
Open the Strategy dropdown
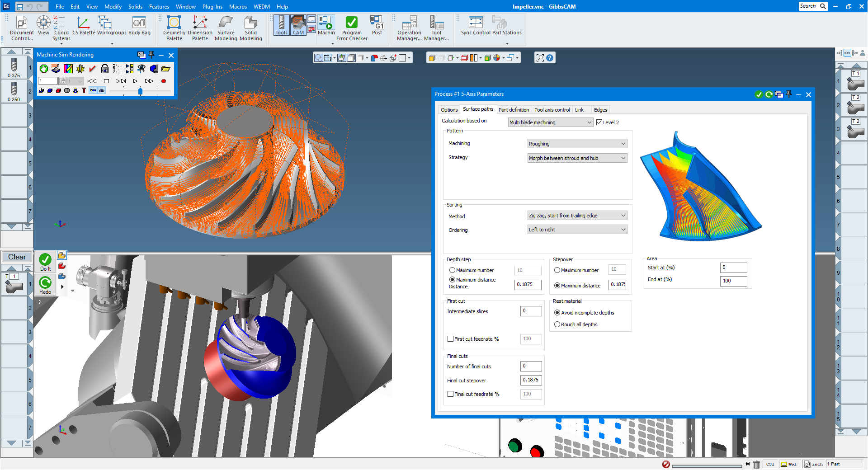pyautogui.click(x=577, y=158)
